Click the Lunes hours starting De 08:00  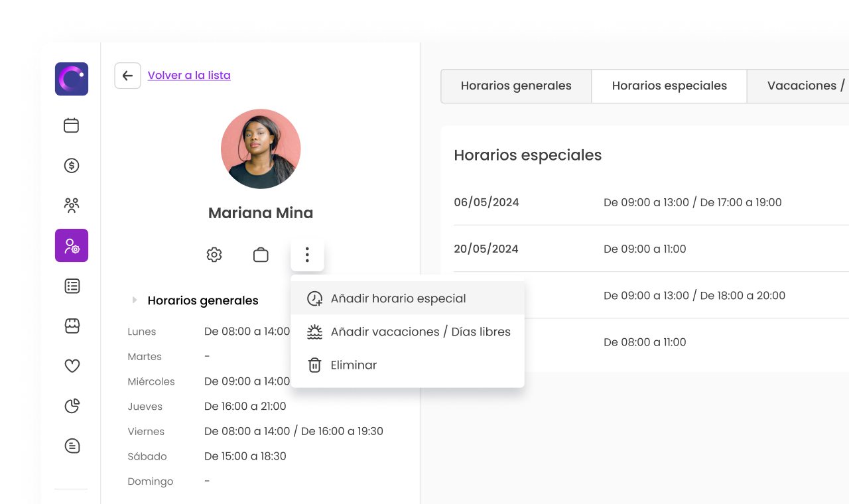[247, 332]
